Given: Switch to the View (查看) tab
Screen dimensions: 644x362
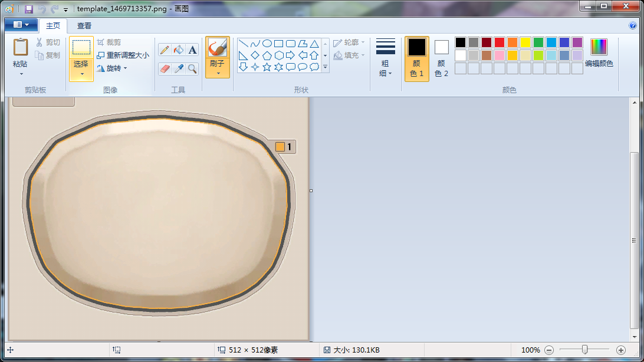Looking at the screenshot, I should tap(84, 26).
